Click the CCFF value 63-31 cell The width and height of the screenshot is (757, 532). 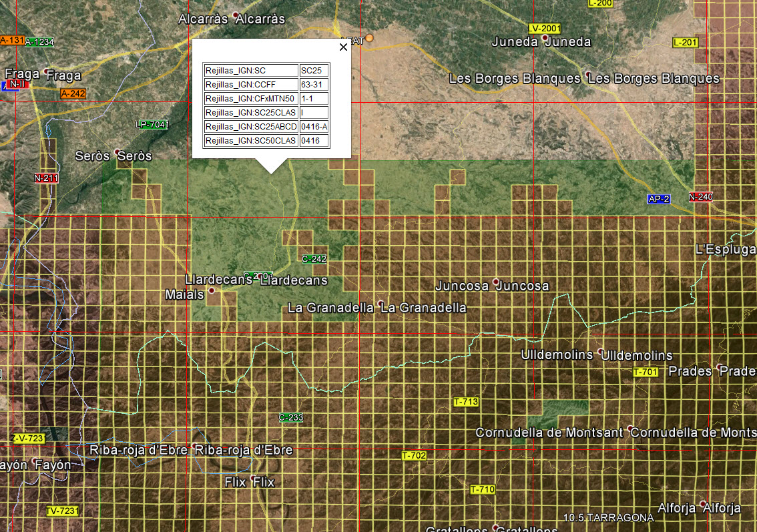coord(314,85)
